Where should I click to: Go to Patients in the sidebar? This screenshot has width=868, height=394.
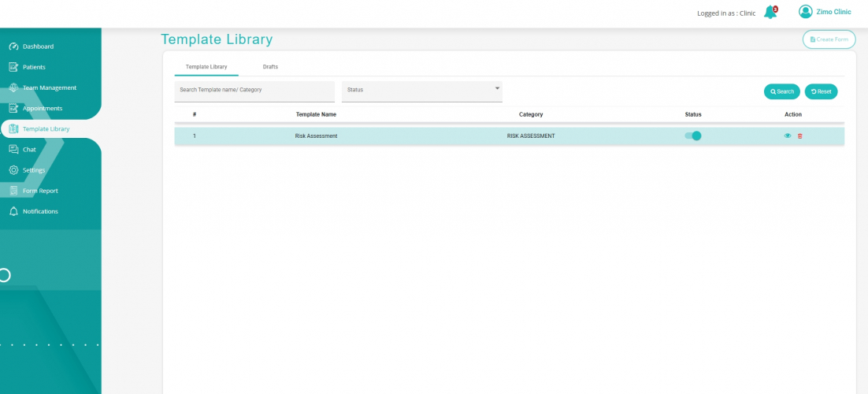34,67
